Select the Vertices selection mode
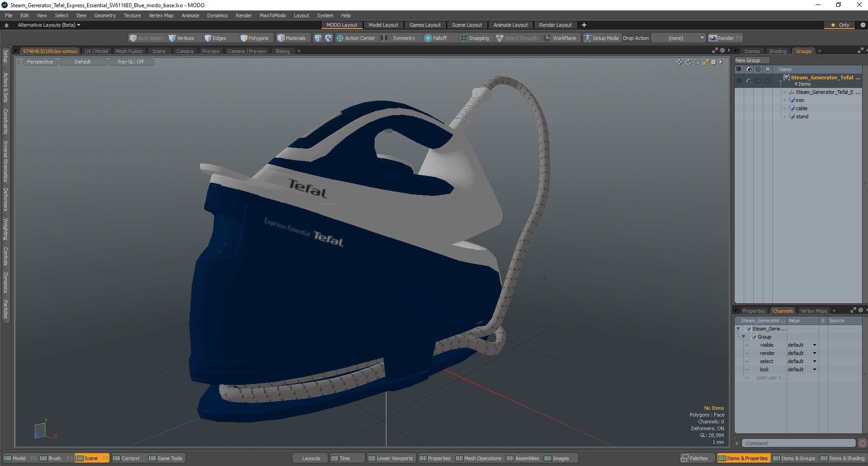 coord(181,38)
